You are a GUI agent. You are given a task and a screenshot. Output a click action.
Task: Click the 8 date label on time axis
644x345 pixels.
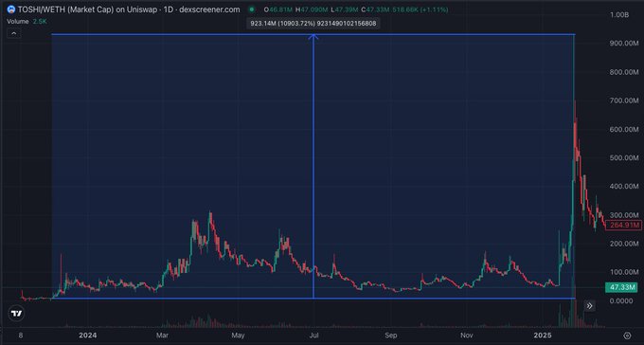pos(21,336)
